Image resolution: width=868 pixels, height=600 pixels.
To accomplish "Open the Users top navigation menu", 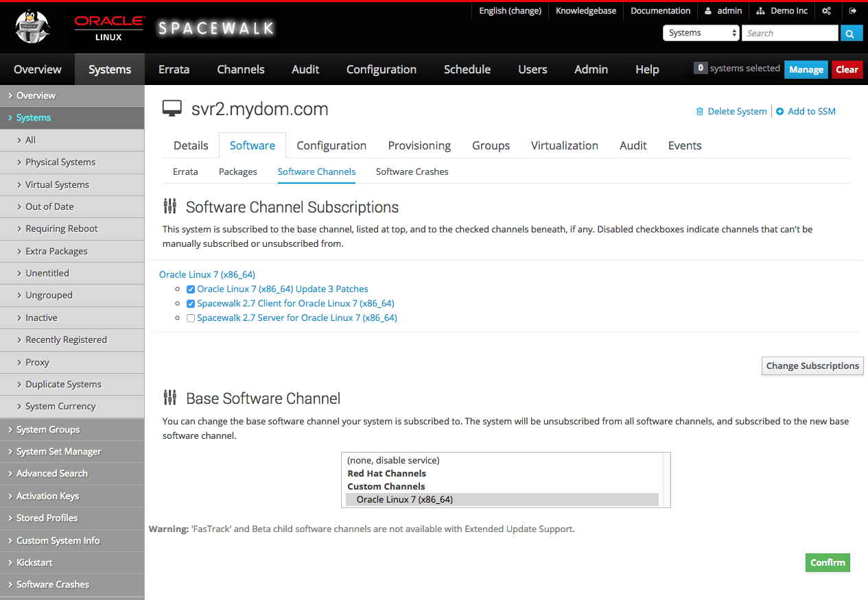I will click(532, 69).
